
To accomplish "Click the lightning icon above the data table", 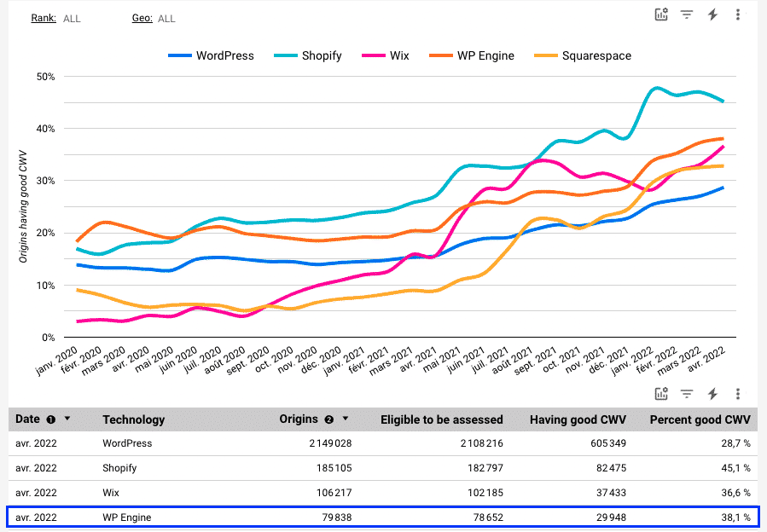I will pyautogui.click(x=713, y=394).
